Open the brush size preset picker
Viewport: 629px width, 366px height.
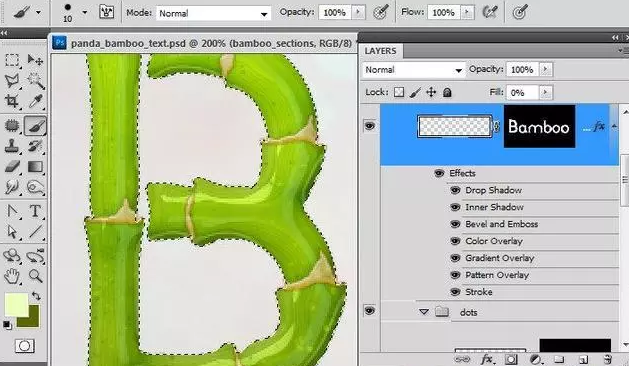pos(84,12)
